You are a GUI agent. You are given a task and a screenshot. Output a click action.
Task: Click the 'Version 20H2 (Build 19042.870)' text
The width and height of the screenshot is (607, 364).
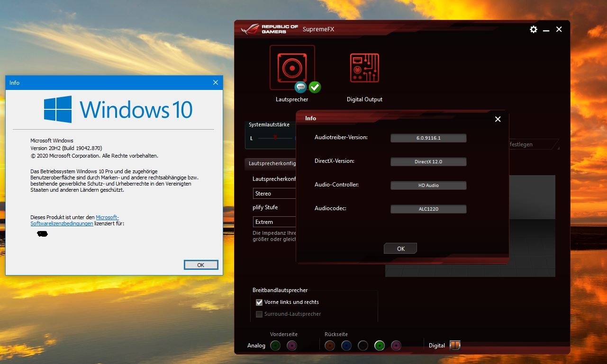[x=66, y=148]
